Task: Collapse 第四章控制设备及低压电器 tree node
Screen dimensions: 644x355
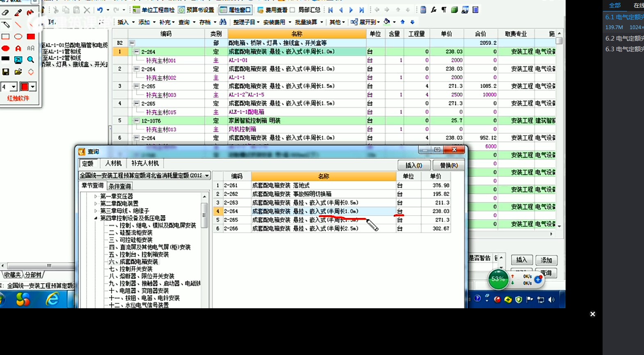Action: [x=96, y=218]
